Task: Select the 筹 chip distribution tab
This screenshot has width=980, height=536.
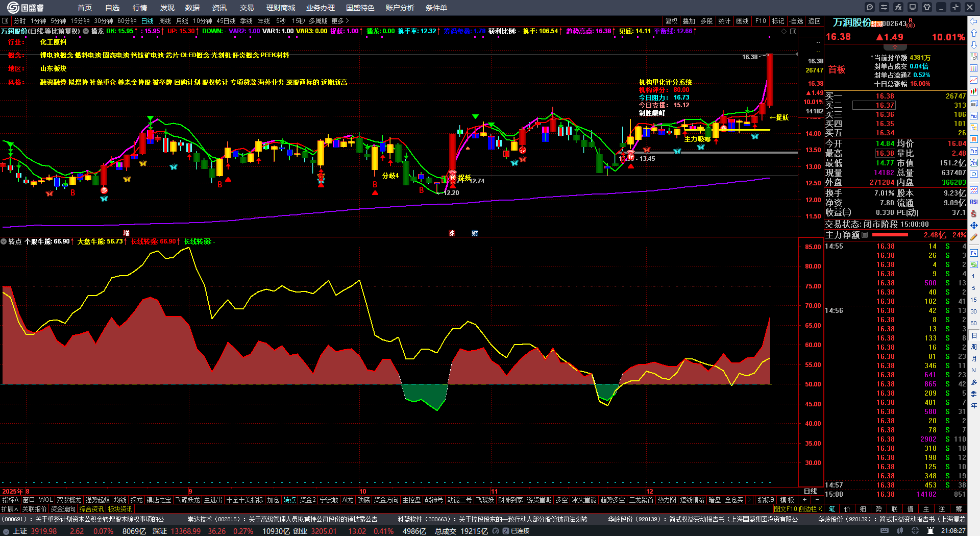Action: (959, 509)
